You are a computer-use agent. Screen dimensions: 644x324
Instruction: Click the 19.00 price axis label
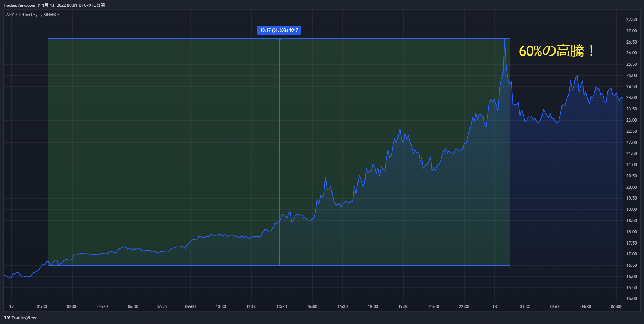point(631,209)
